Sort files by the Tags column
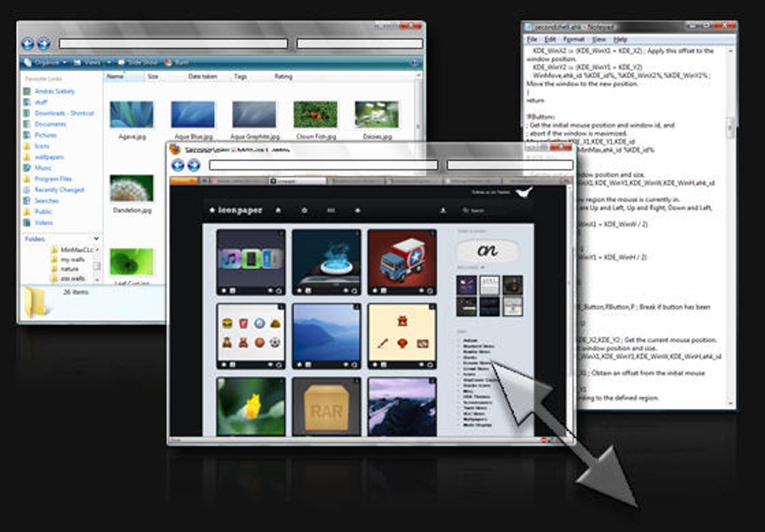 point(240,76)
